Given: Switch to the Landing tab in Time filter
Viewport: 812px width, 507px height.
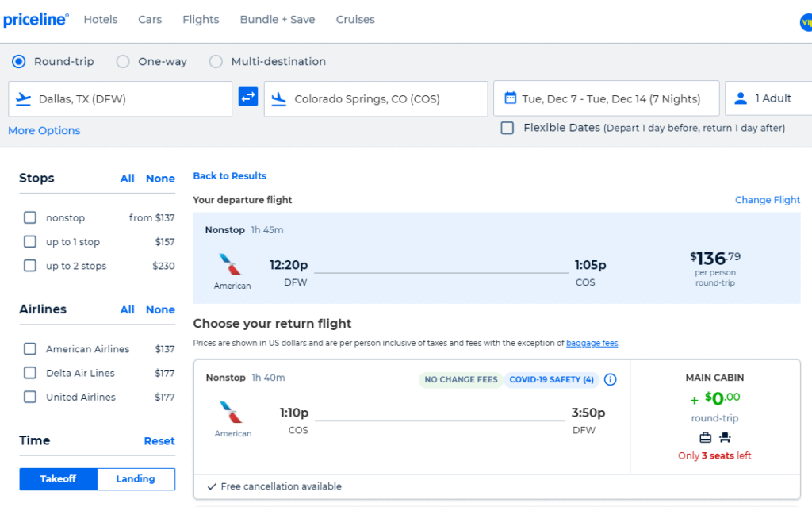Looking at the screenshot, I should (x=136, y=478).
